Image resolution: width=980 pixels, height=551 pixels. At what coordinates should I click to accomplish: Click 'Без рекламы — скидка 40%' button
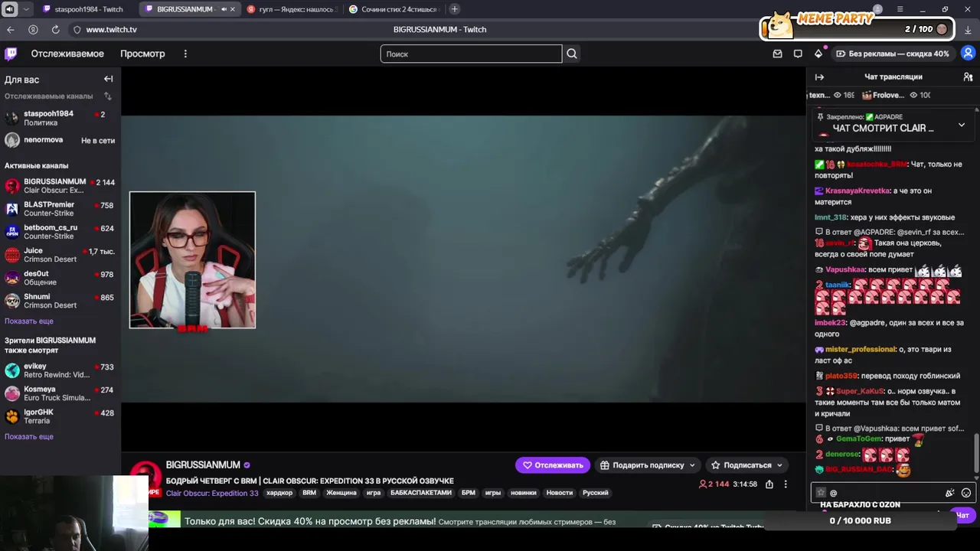click(x=893, y=54)
